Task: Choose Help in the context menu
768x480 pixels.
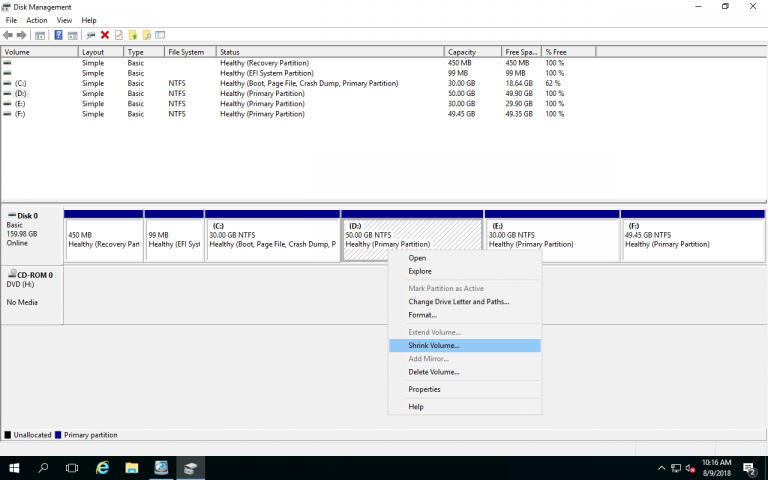Action: click(465, 407)
